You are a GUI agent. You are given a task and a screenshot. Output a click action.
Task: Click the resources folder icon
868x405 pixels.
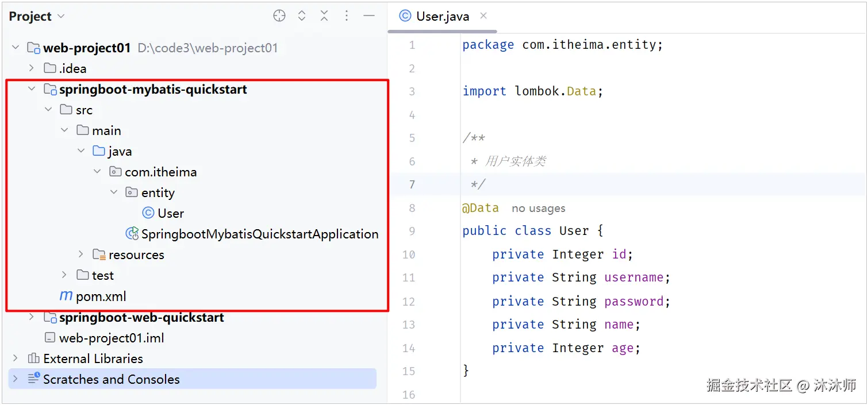coord(99,254)
